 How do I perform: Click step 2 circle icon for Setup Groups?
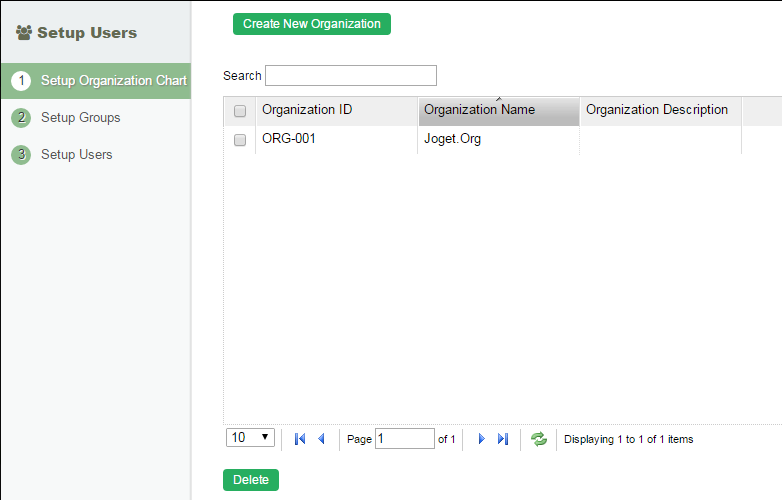21,118
